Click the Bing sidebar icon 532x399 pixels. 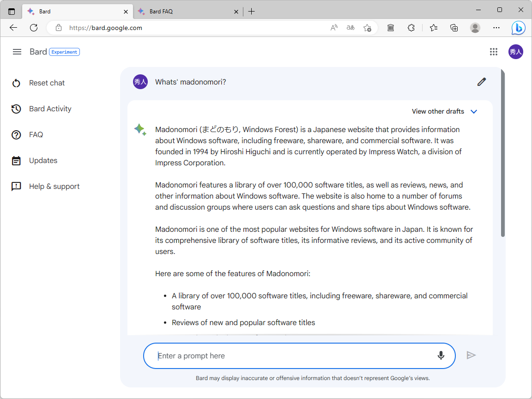tap(518, 28)
